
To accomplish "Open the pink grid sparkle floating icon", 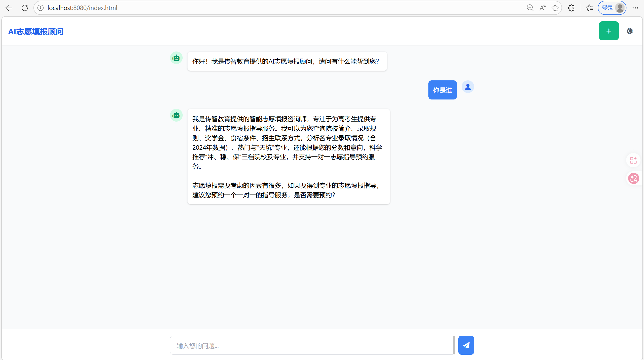I will coord(633,160).
